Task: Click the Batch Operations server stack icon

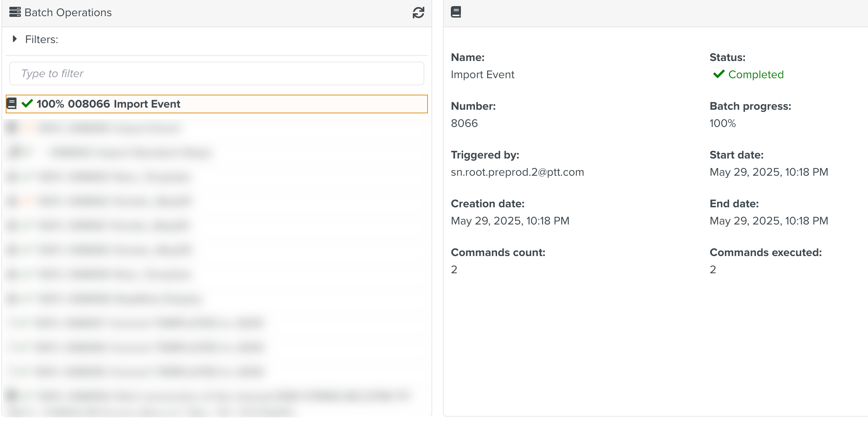Action: pyautogui.click(x=15, y=12)
